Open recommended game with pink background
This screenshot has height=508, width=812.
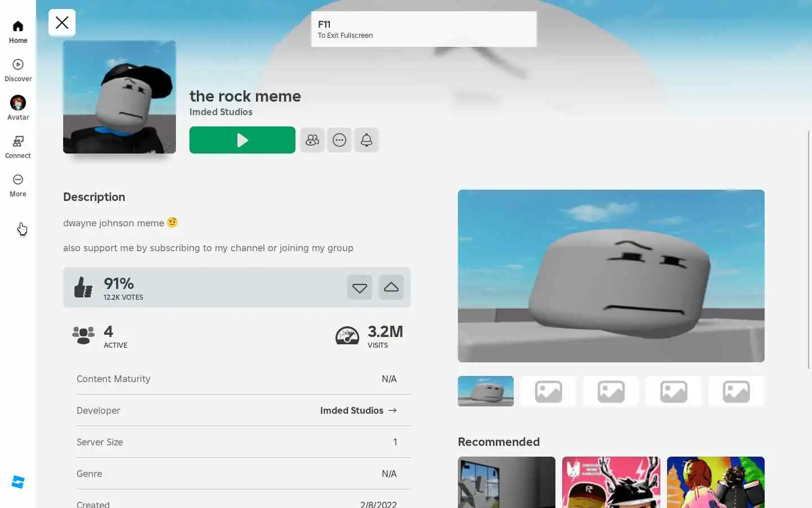(x=611, y=482)
